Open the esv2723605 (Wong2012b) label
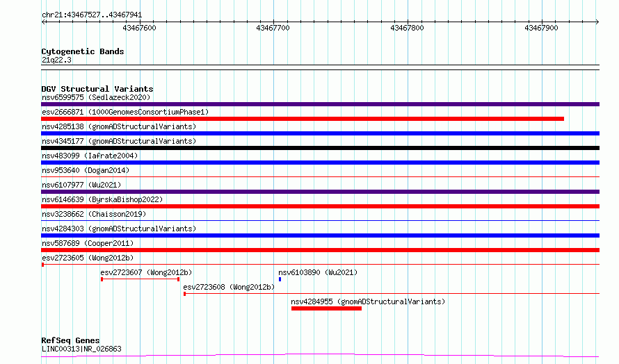619x364 pixels. click(88, 258)
